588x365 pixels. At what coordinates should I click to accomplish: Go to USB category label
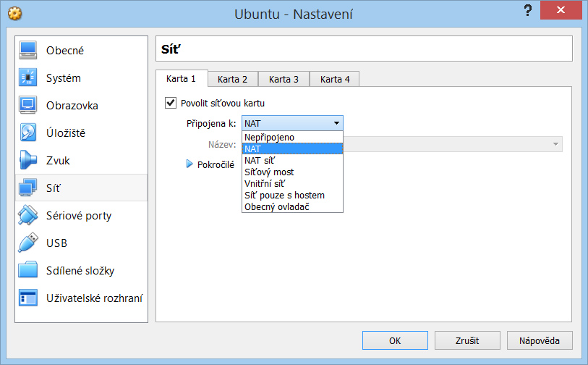coord(56,243)
